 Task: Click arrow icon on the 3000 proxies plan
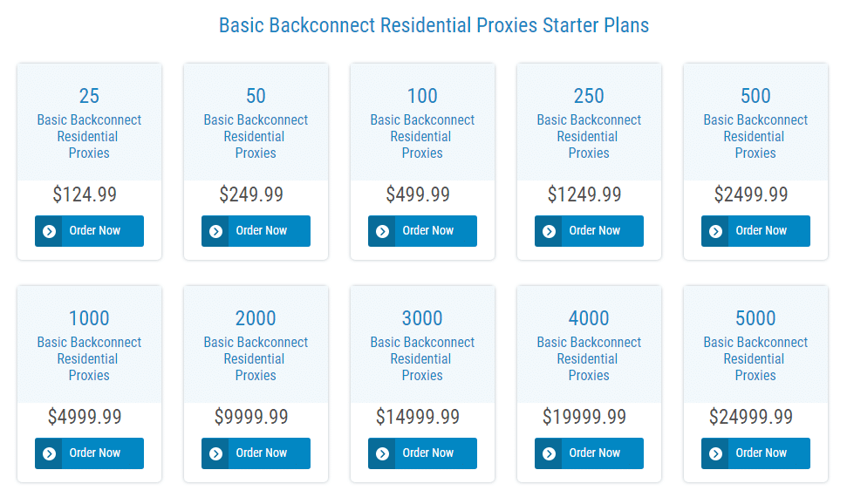point(382,453)
